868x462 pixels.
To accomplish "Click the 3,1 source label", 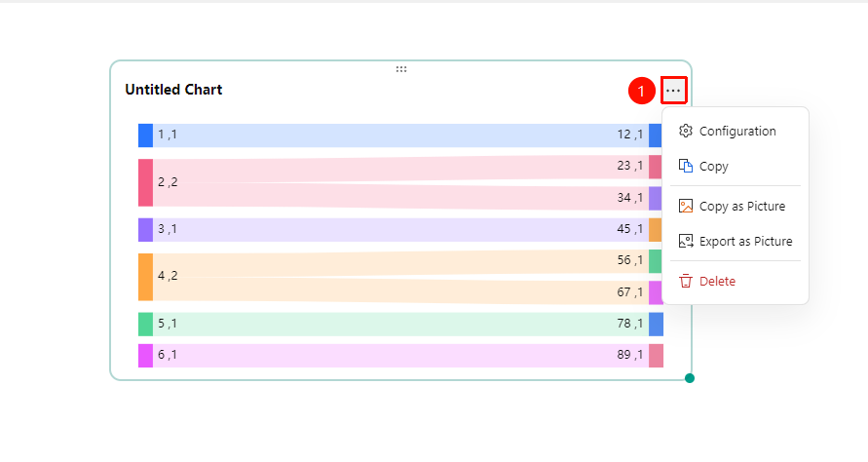I will coord(168,228).
